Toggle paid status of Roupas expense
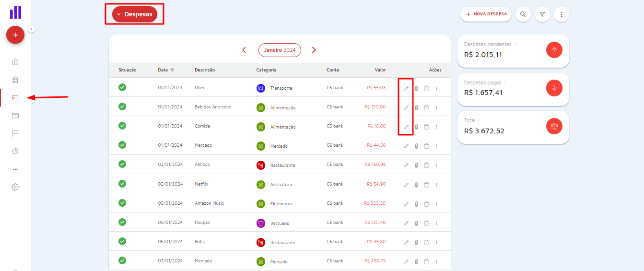This screenshot has height=271, width=644. pyautogui.click(x=122, y=222)
